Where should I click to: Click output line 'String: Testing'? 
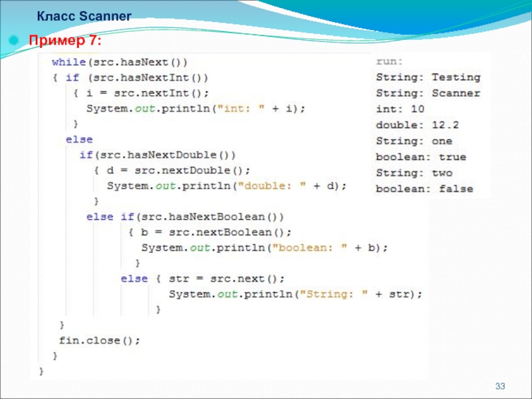click(x=428, y=77)
